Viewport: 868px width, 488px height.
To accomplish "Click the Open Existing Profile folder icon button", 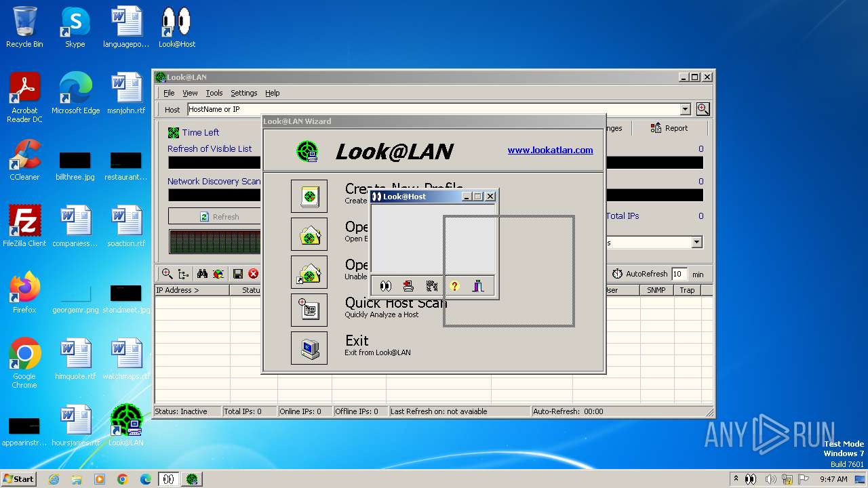I will (x=309, y=234).
